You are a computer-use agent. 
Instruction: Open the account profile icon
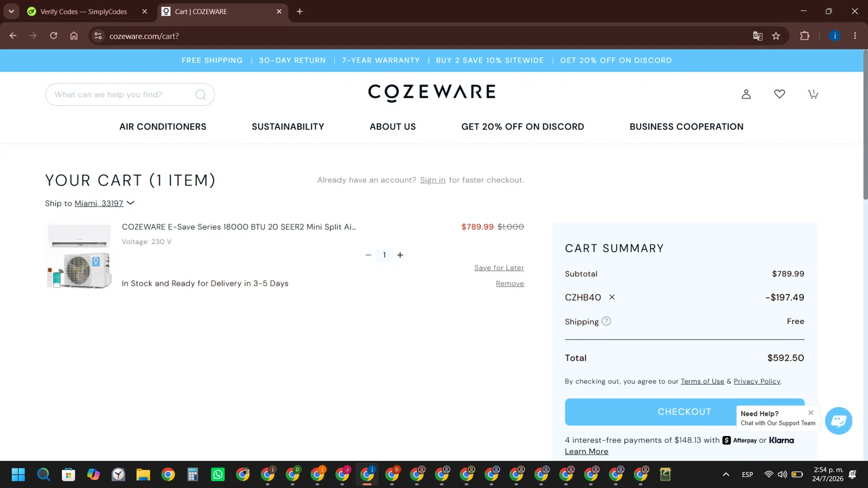click(746, 94)
